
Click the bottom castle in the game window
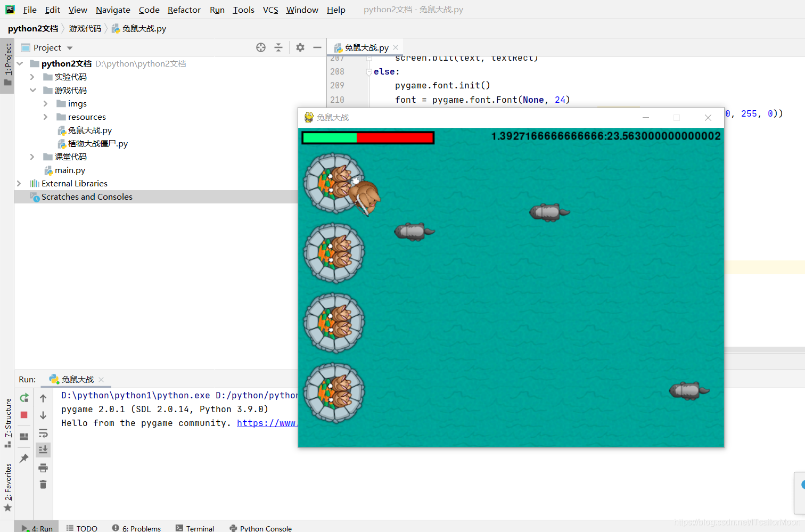[x=334, y=393]
